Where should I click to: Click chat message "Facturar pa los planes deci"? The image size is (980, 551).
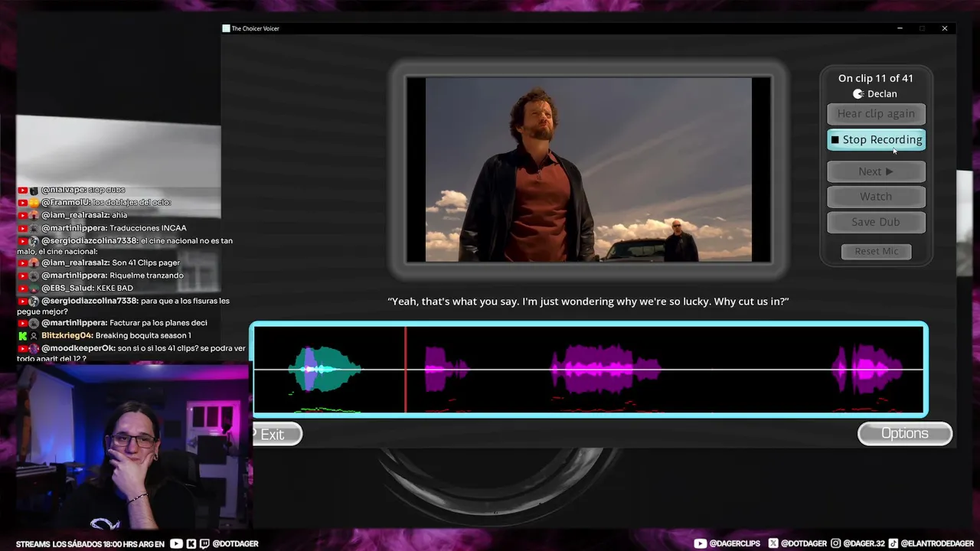pyautogui.click(x=158, y=323)
